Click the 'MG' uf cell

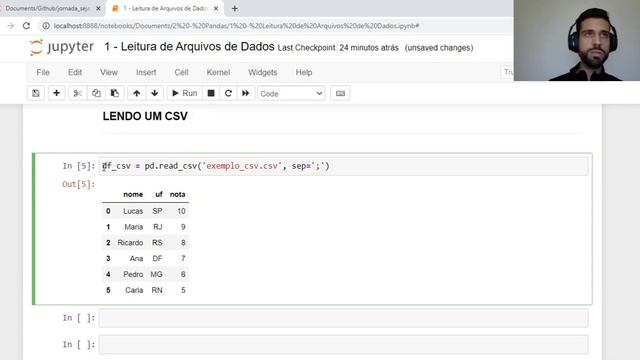[156, 274]
